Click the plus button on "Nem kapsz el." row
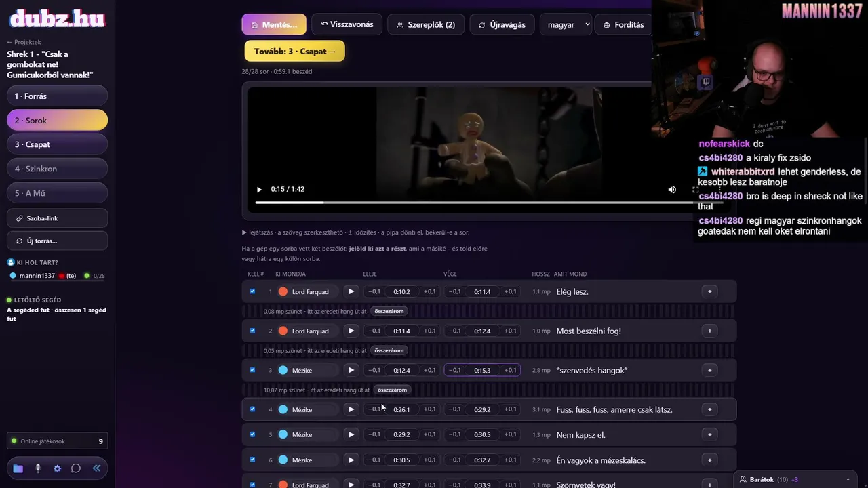 (709, 434)
